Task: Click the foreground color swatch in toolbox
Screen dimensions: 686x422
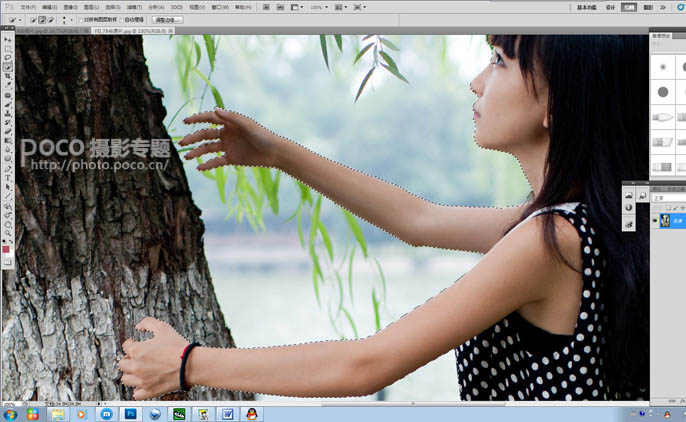Action: point(6,248)
